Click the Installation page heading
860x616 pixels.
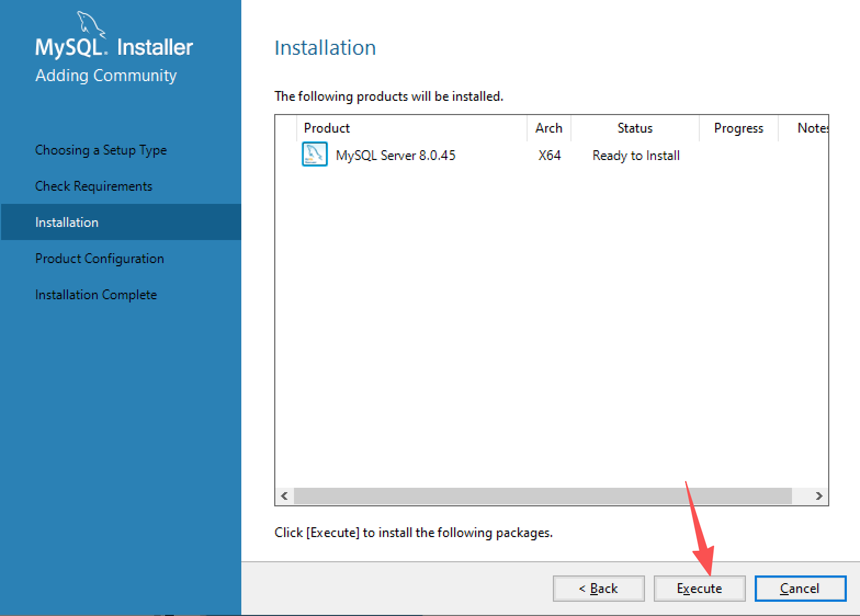(x=325, y=48)
